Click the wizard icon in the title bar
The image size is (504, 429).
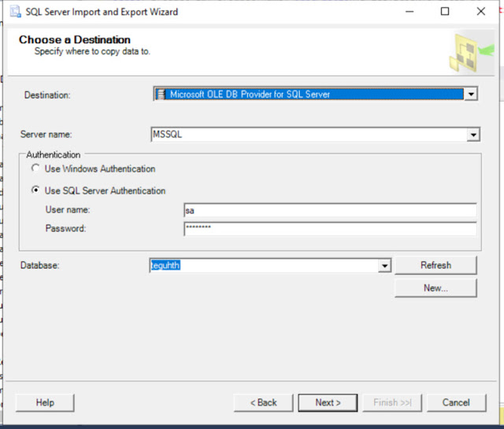(x=15, y=12)
